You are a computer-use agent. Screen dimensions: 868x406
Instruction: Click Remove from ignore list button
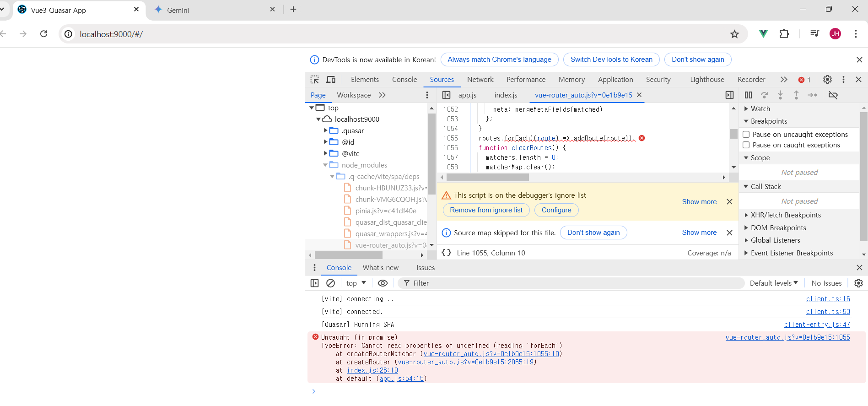pyautogui.click(x=486, y=210)
